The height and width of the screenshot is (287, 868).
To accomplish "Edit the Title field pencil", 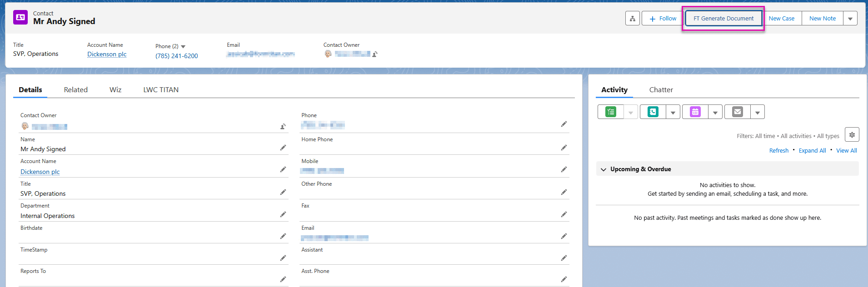I will coord(283,192).
